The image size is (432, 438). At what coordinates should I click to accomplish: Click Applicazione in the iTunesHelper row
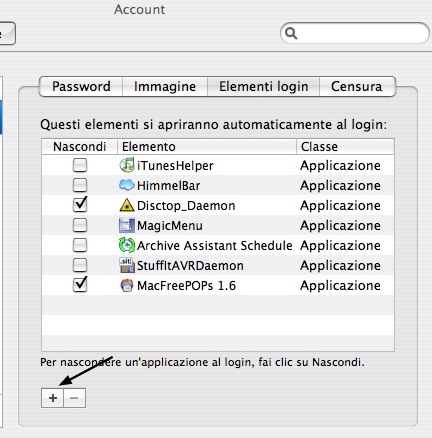pos(340,166)
